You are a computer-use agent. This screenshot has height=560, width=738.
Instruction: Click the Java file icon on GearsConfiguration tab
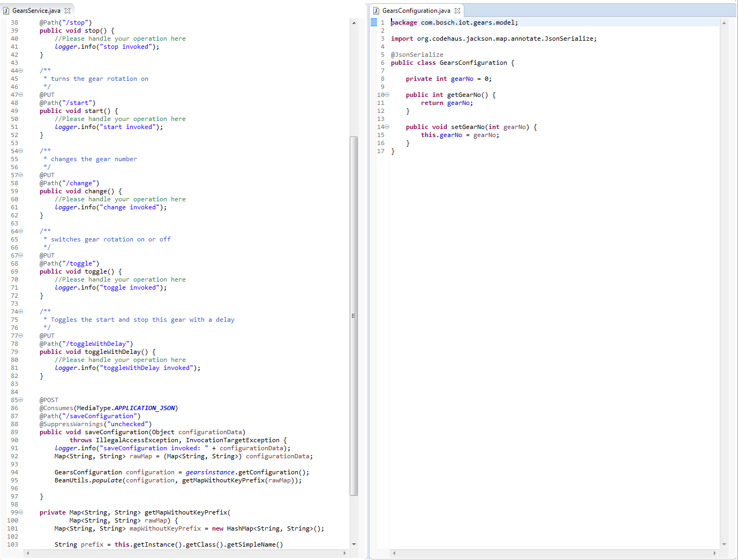pyautogui.click(x=376, y=10)
